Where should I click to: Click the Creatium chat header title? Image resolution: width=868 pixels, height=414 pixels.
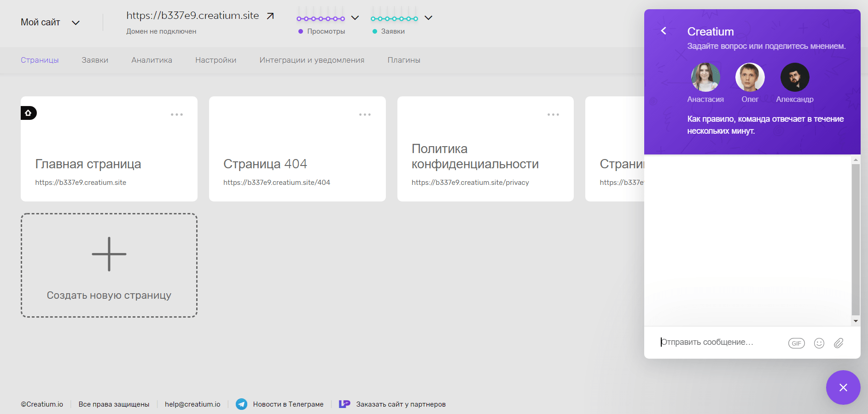click(x=711, y=31)
